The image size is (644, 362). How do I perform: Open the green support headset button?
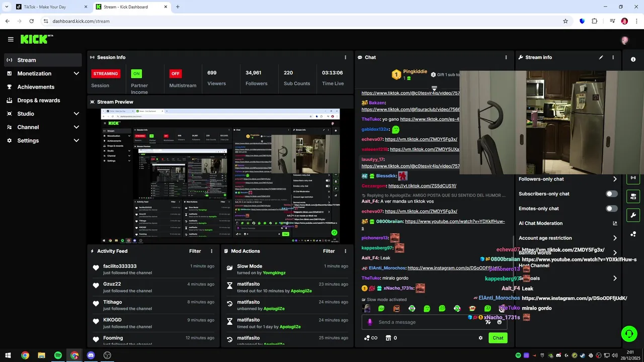point(629,333)
